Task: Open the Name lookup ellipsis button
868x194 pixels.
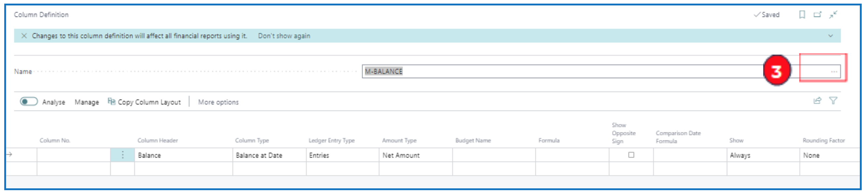Action: (x=834, y=72)
